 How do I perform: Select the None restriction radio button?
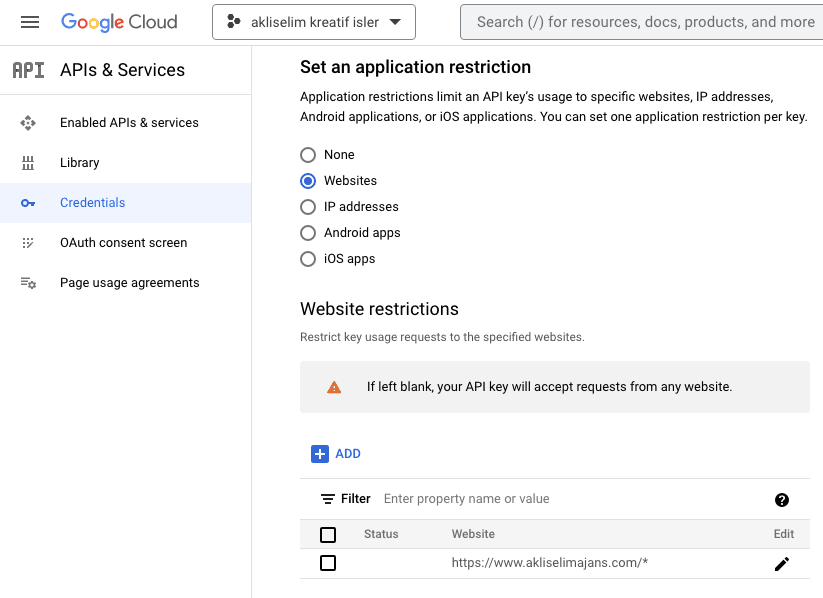pyautogui.click(x=308, y=155)
